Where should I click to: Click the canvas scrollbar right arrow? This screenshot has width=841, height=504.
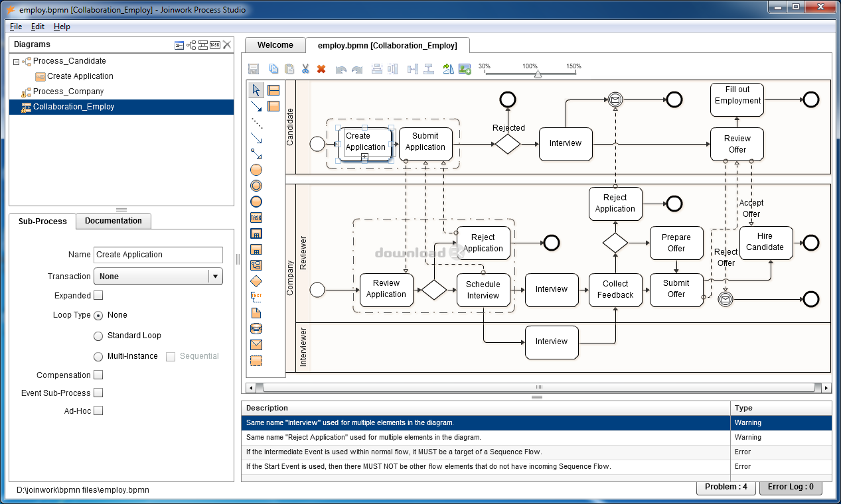[x=826, y=388]
